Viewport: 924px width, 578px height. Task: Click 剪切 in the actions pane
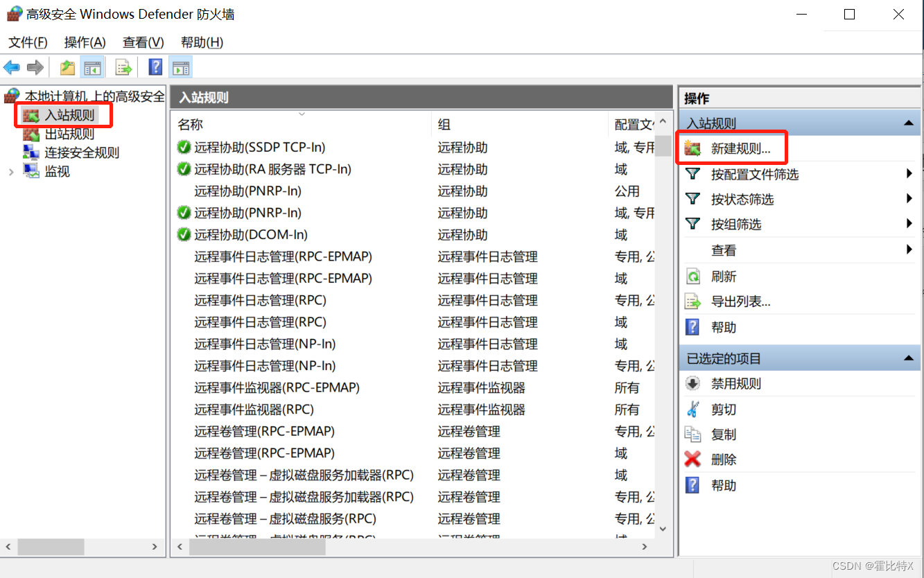pyautogui.click(x=724, y=410)
